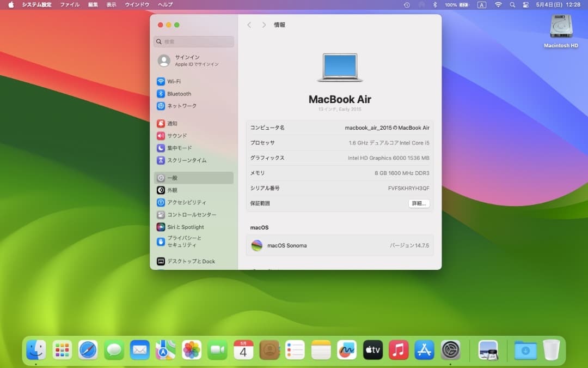Open the ファイル menu in the menu bar

pos(70,4)
